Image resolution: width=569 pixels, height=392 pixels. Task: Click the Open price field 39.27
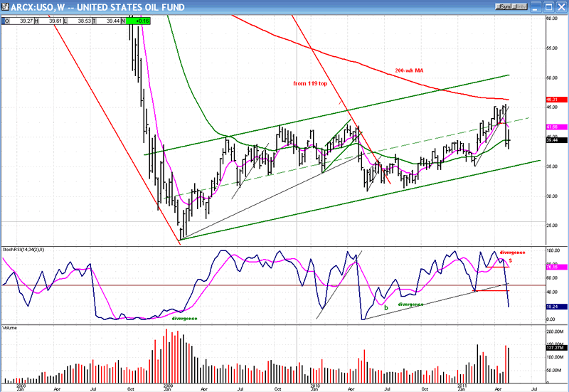(x=22, y=21)
